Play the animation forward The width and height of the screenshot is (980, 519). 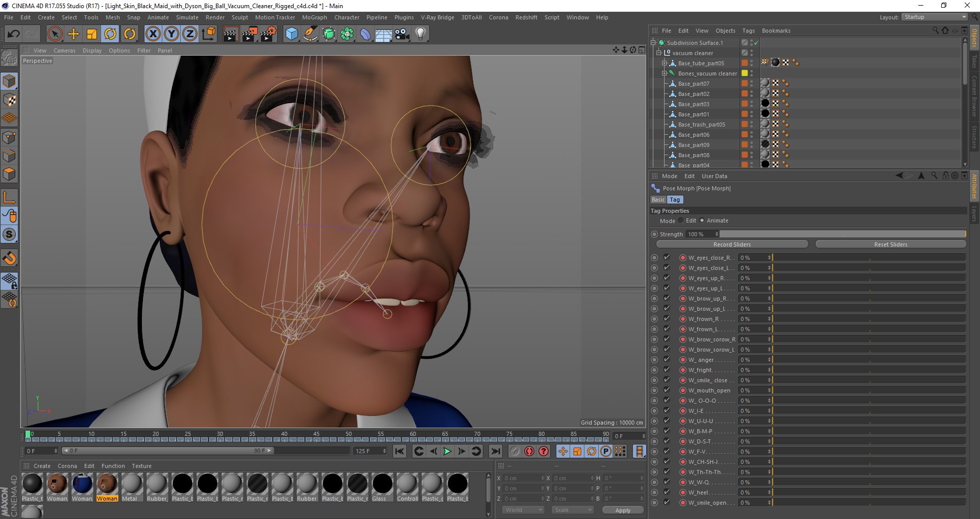447,451
